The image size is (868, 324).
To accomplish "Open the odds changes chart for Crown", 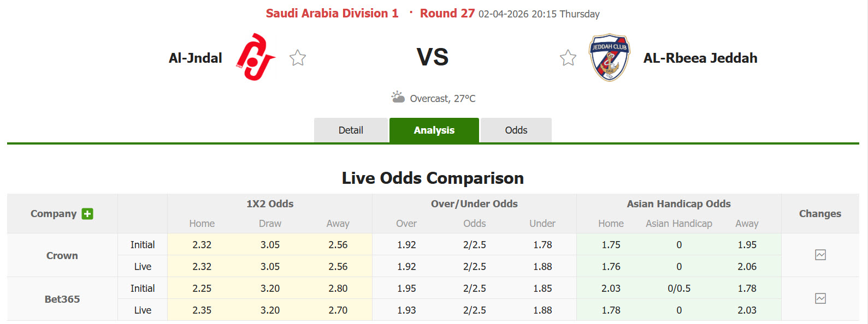I will (820, 255).
